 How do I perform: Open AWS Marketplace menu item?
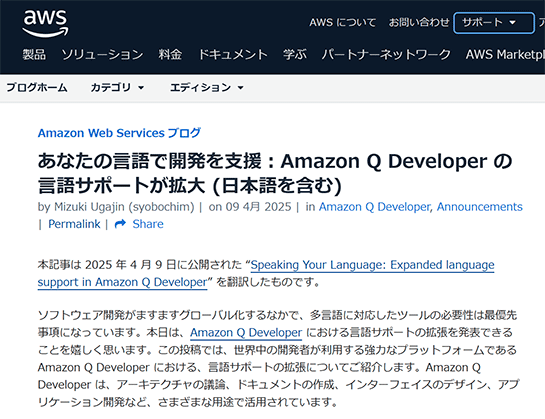[x=505, y=54]
